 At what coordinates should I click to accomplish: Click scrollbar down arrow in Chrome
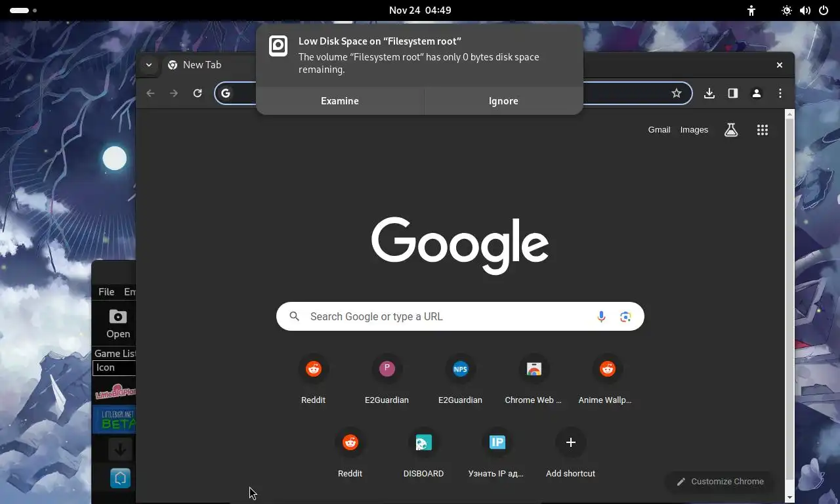[x=789, y=498]
